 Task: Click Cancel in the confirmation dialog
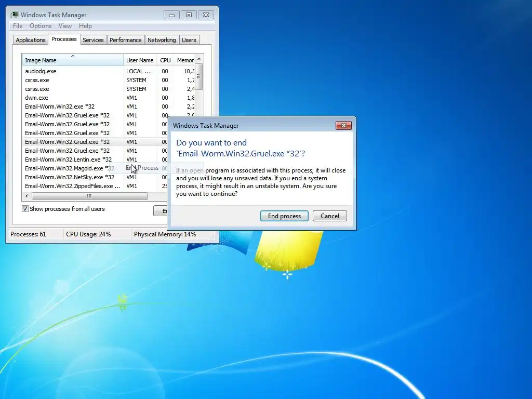click(330, 216)
